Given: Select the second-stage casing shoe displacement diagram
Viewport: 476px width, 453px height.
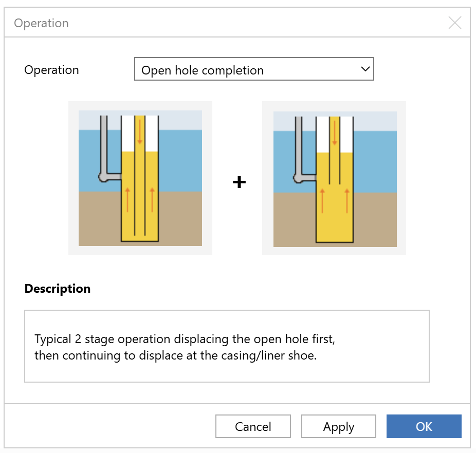Looking at the screenshot, I should 334,178.
